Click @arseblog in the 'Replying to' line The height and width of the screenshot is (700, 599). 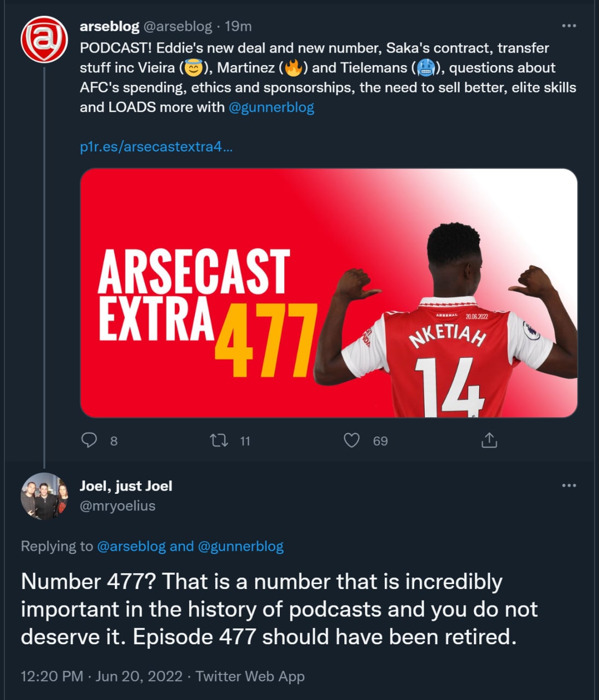point(131,546)
